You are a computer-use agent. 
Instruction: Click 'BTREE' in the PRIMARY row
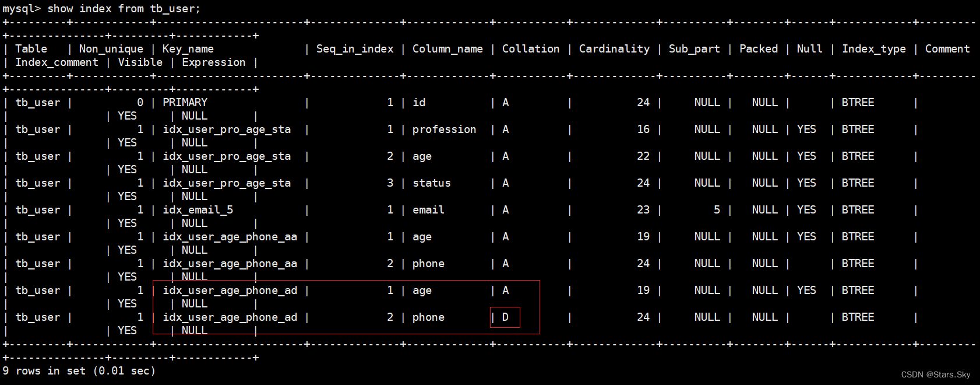coord(858,103)
